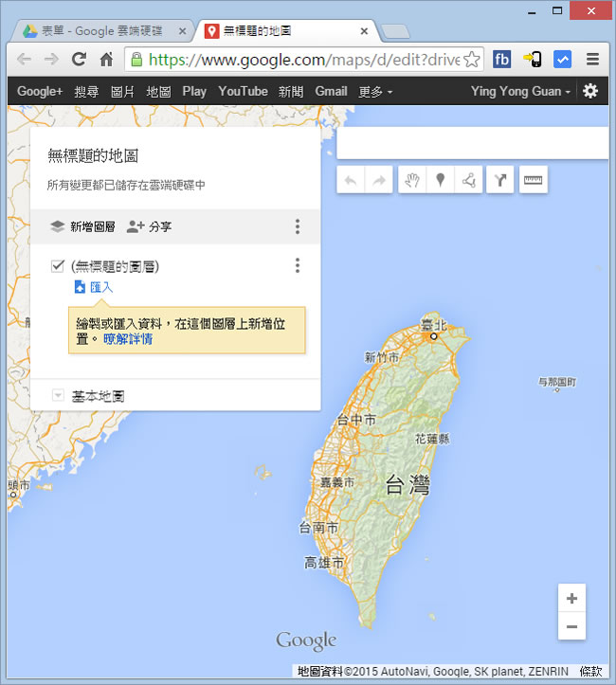The width and height of the screenshot is (616, 685).
Task: Expand the base map dropdown arrow
Action: [x=58, y=395]
